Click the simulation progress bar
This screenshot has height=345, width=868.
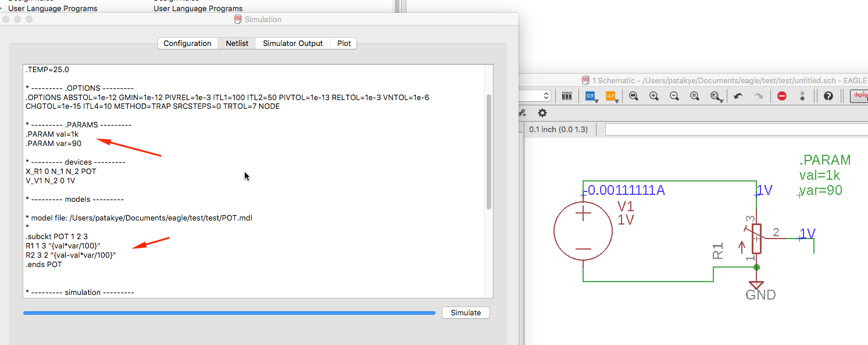[229, 313]
